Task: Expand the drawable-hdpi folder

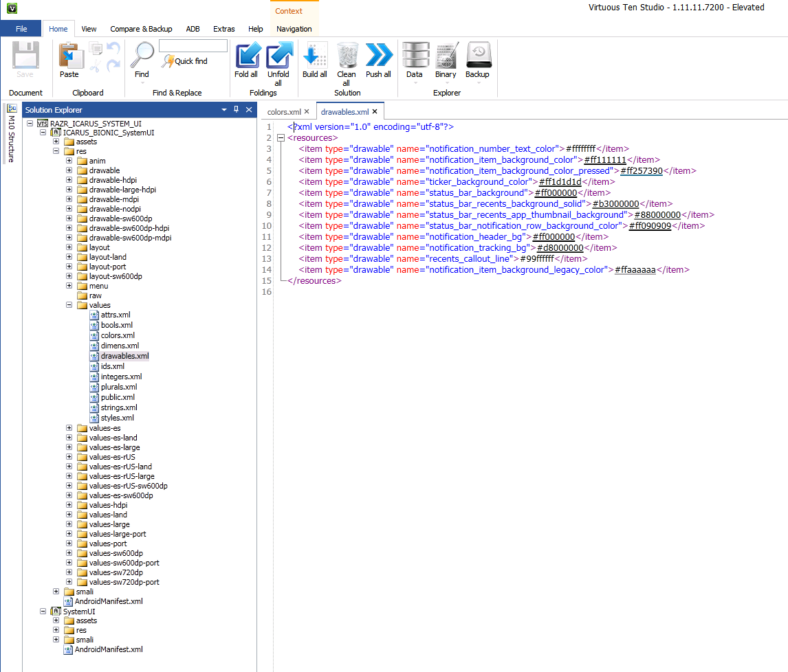Action: (x=69, y=180)
